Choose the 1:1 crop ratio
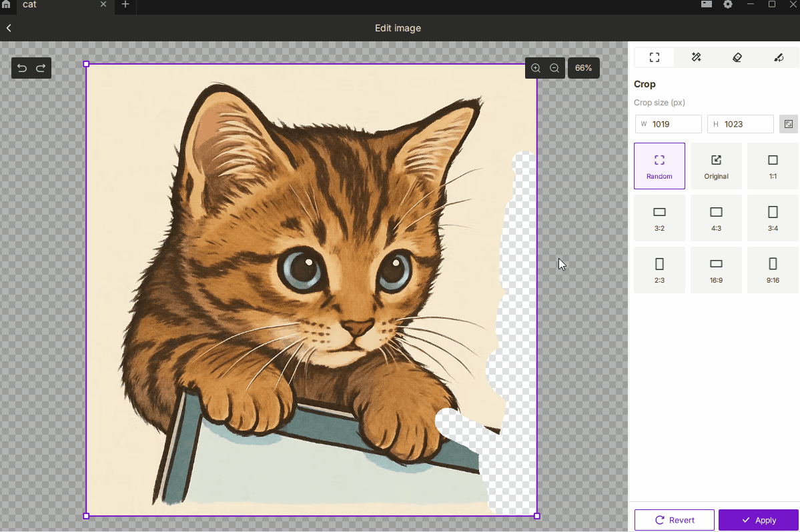Image resolution: width=800 pixels, height=532 pixels. tap(773, 166)
